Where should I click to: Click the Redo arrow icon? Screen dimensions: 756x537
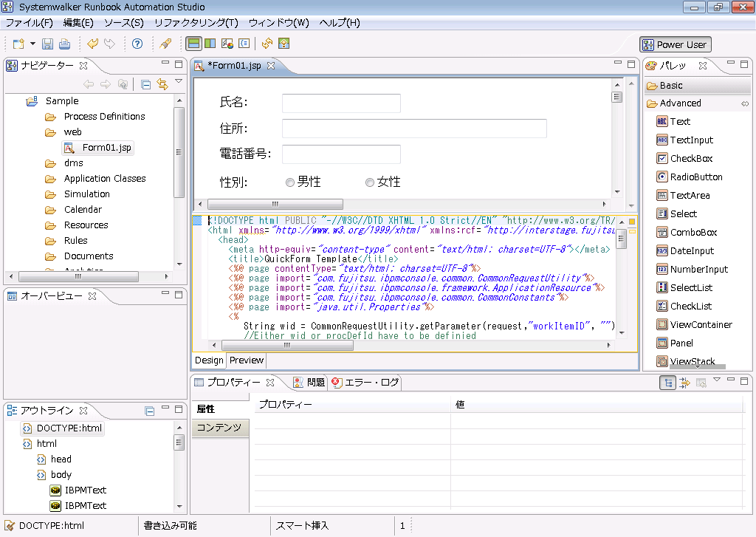point(110,44)
